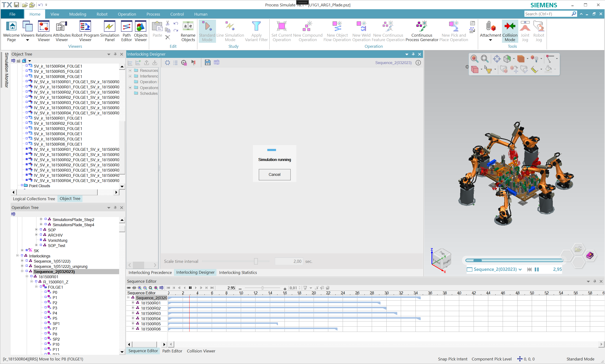Image resolution: width=605 pixels, height=364 pixels.
Task: Collapse Sequence_2(0320 root in Sequence Editor
Action: click(128, 298)
